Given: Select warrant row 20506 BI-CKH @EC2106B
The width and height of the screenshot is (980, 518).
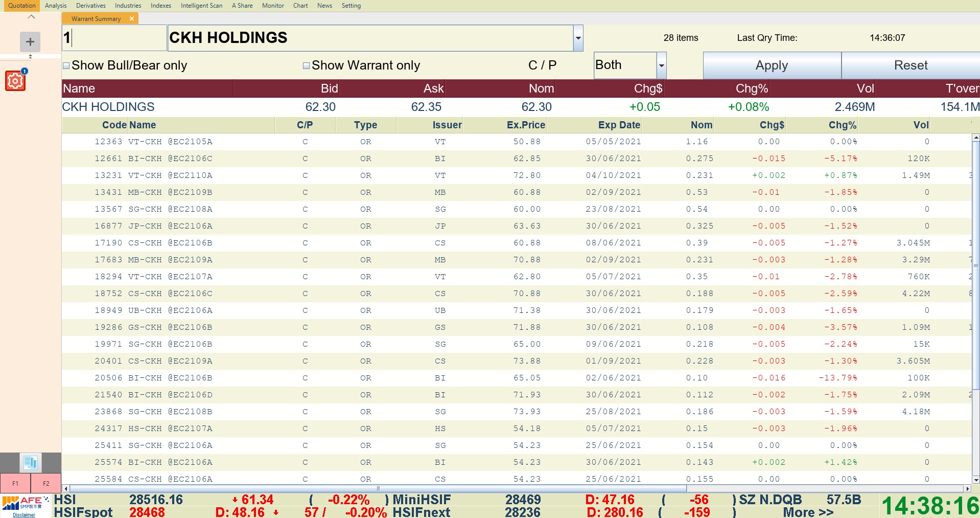Looking at the screenshot, I should (x=517, y=378).
